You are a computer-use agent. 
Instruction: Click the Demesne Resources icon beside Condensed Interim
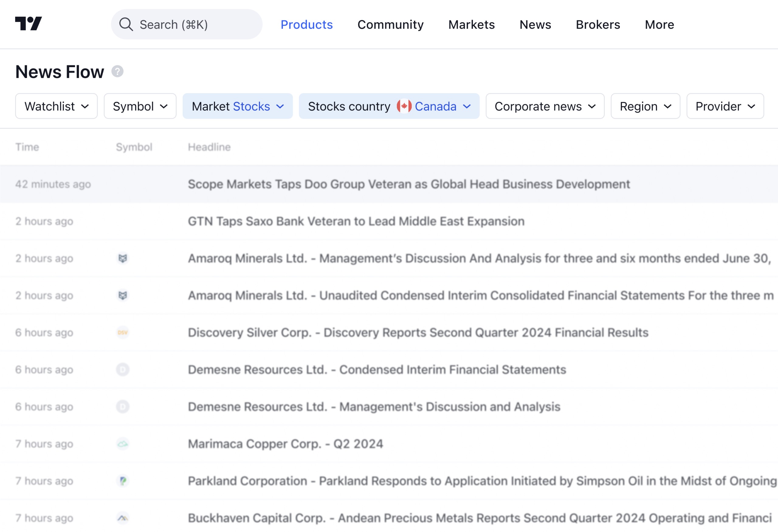point(123,370)
